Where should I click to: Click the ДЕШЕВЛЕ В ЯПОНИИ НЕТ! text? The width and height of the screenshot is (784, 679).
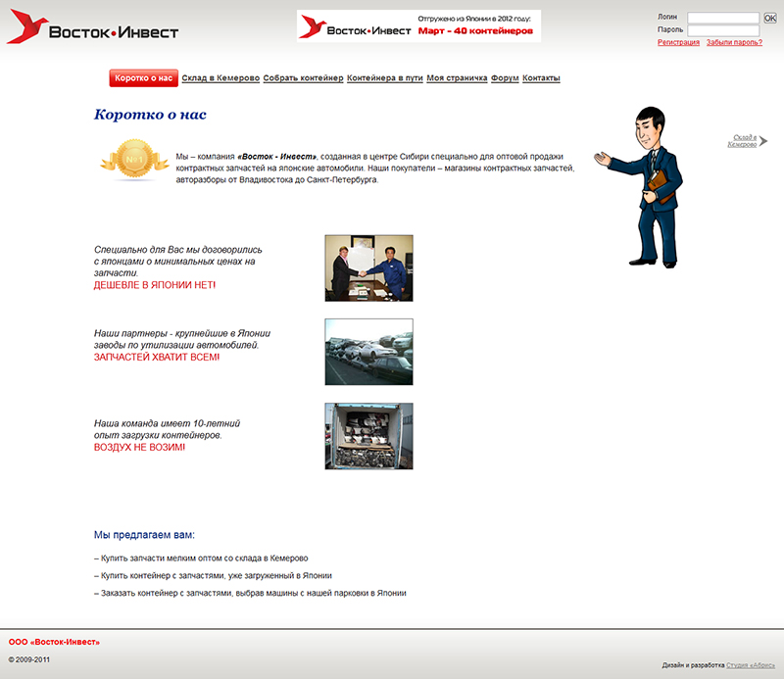tap(155, 285)
